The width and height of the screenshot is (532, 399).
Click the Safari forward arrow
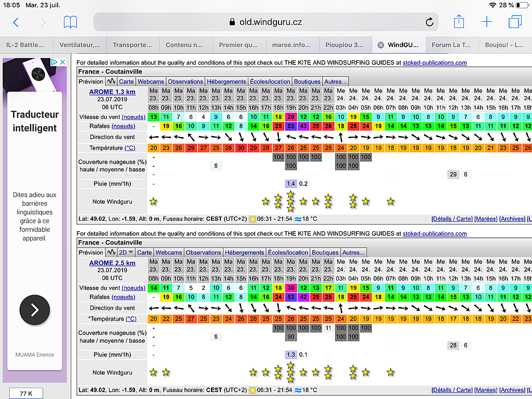[43, 22]
